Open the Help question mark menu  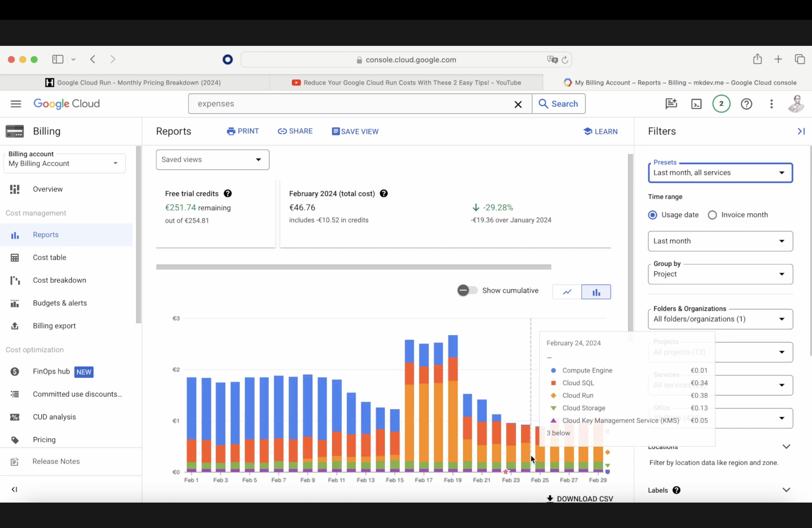747,104
